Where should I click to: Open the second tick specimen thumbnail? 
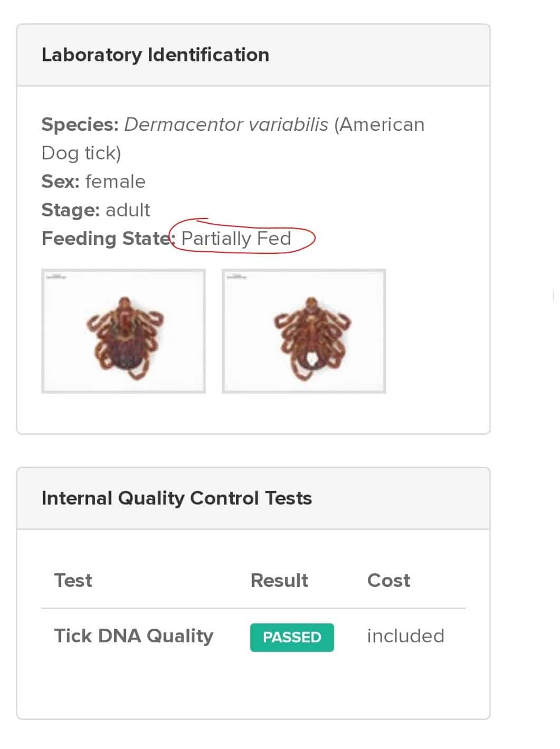(305, 331)
